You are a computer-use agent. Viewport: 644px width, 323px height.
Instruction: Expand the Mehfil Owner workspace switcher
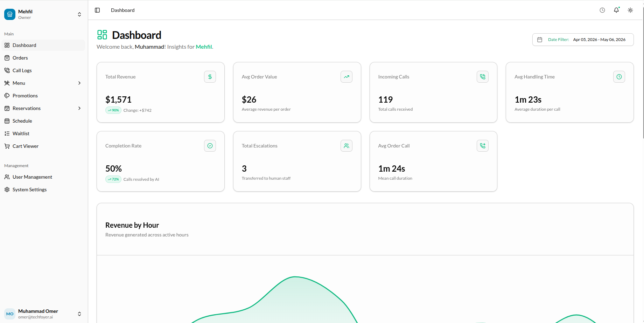[x=44, y=14]
